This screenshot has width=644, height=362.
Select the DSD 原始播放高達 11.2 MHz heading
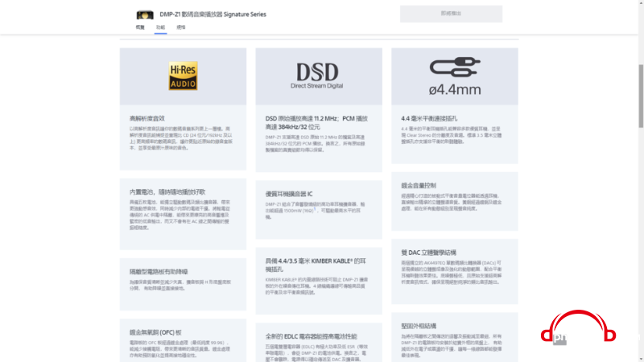pos(316,122)
